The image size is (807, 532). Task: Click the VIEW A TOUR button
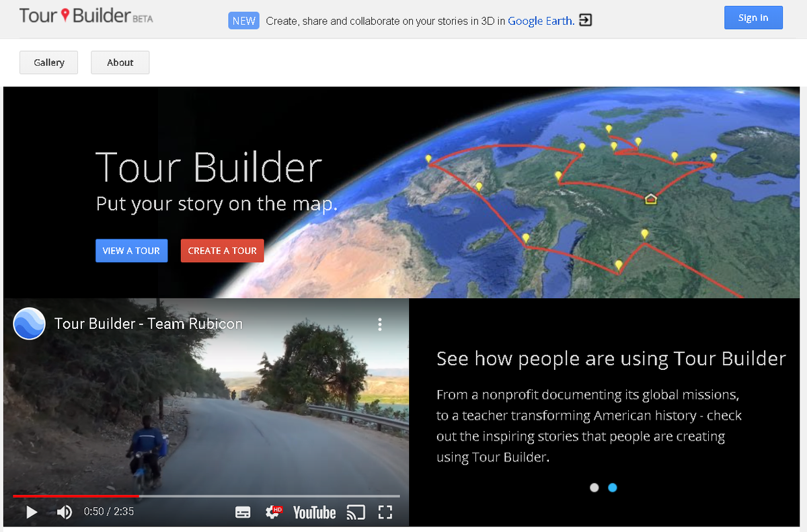coord(131,251)
